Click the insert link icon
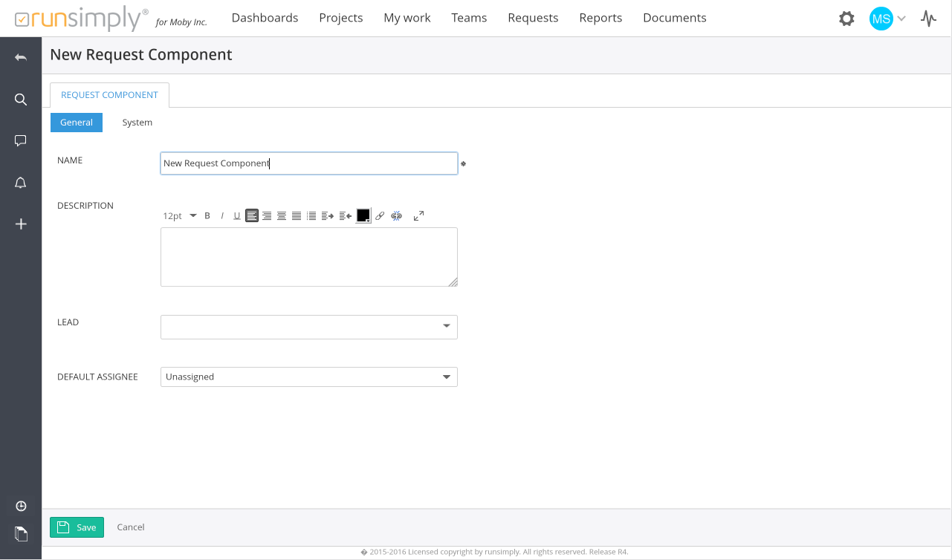 tap(380, 216)
